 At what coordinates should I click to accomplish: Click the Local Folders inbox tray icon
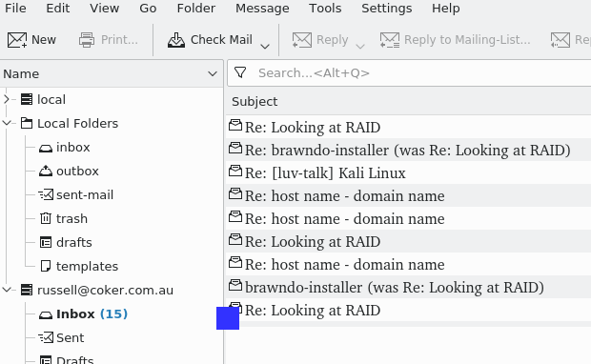click(x=46, y=148)
